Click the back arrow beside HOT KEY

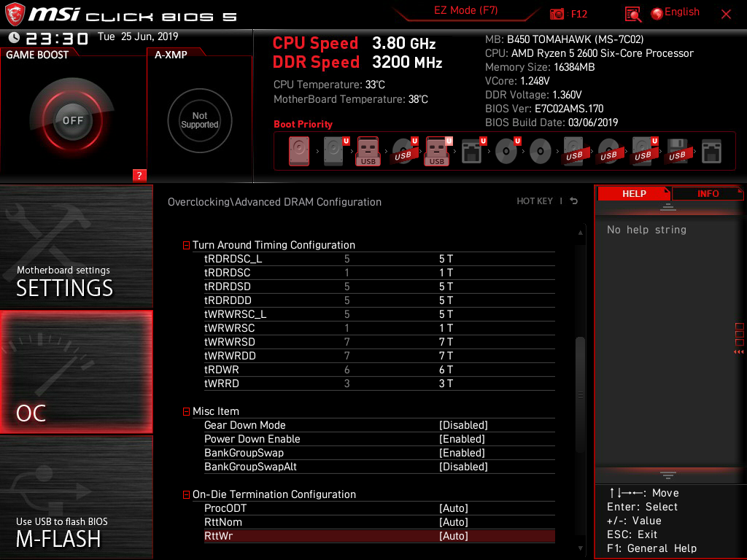(x=574, y=201)
